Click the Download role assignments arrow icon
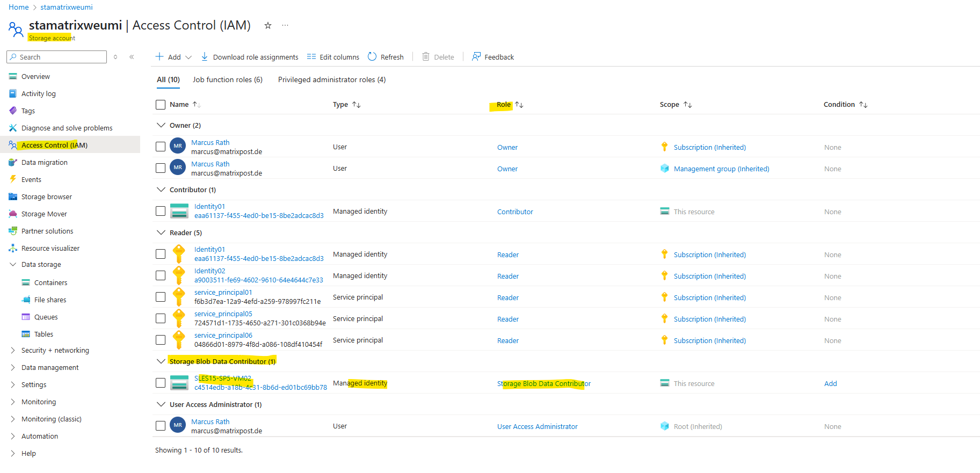Viewport: 980px width, 473px height. coord(205,57)
